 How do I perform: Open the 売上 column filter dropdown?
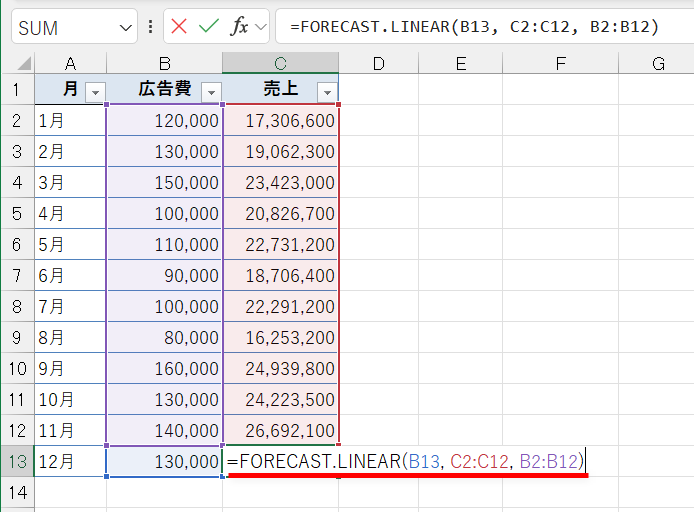328,92
